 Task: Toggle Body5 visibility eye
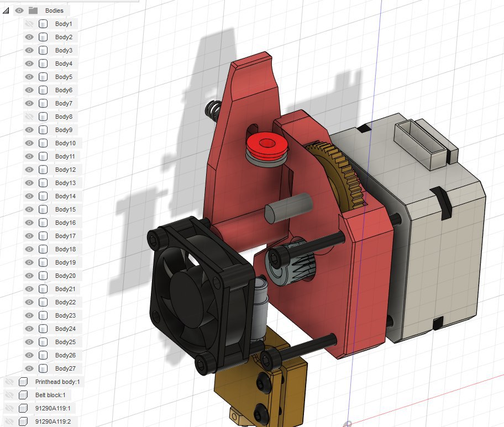coord(29,77)
